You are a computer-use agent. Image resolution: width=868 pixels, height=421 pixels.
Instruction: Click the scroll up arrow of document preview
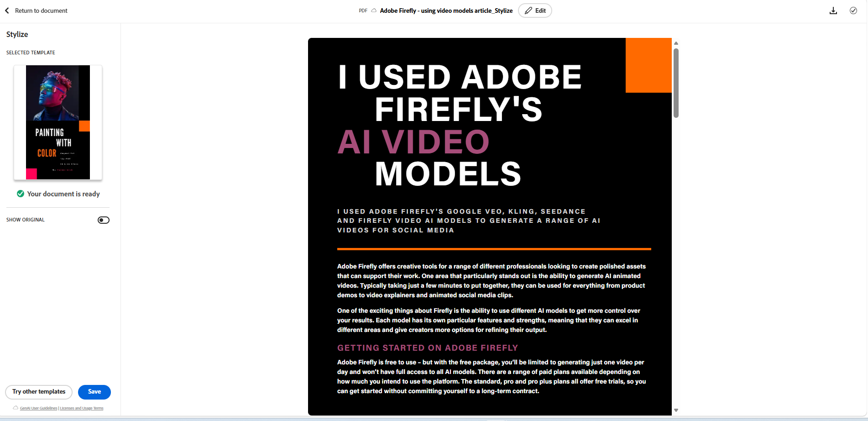pyautogui.click(x=676, y=43)
